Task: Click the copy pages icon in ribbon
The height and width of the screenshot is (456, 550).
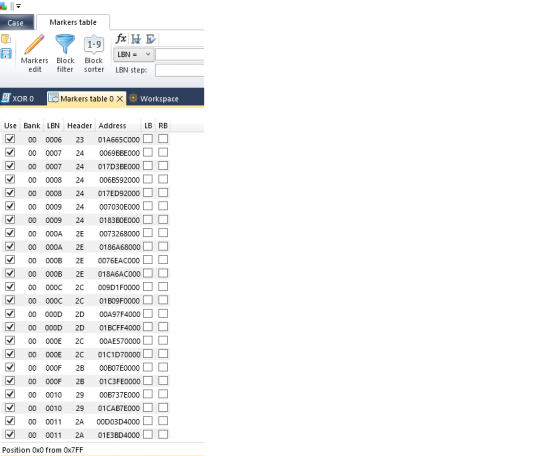Action: tap(6, 39)
